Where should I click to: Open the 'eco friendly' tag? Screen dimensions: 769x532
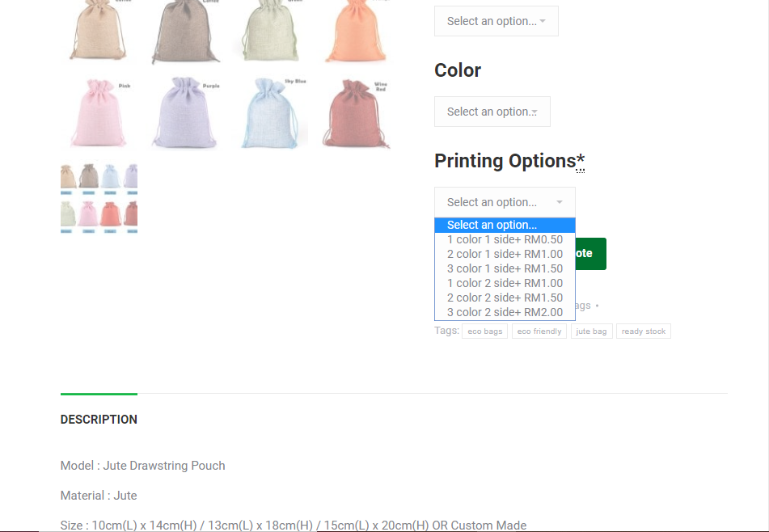click(539, 331)
